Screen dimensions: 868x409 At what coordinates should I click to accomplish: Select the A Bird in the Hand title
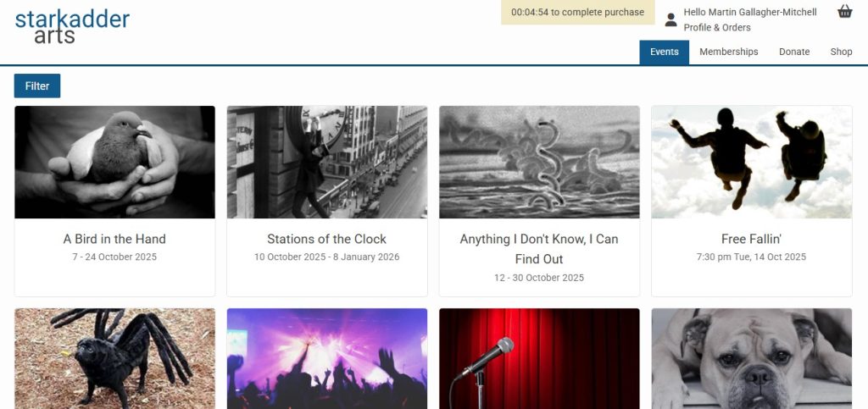tap(114, 240)
